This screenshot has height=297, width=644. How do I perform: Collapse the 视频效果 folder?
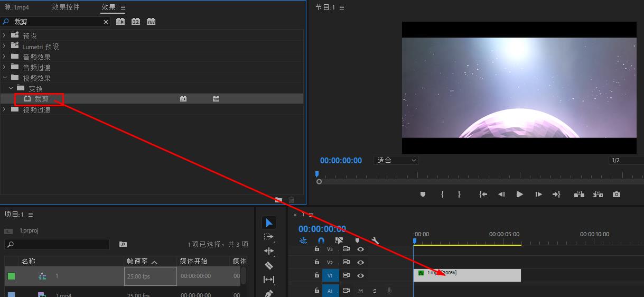5,78
